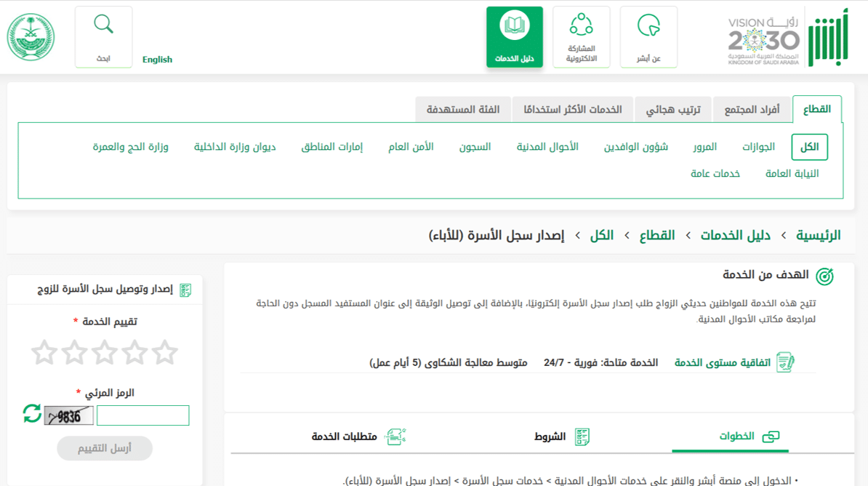Filter by السجون sector
868x486 pixels.
tap(475, 147)
